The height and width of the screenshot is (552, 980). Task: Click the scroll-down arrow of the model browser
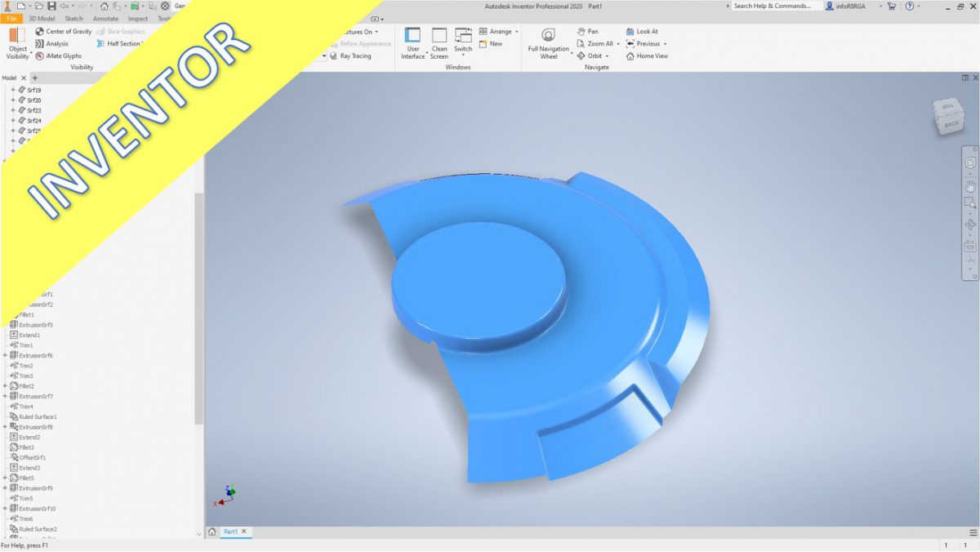click(x=198, y=534)
